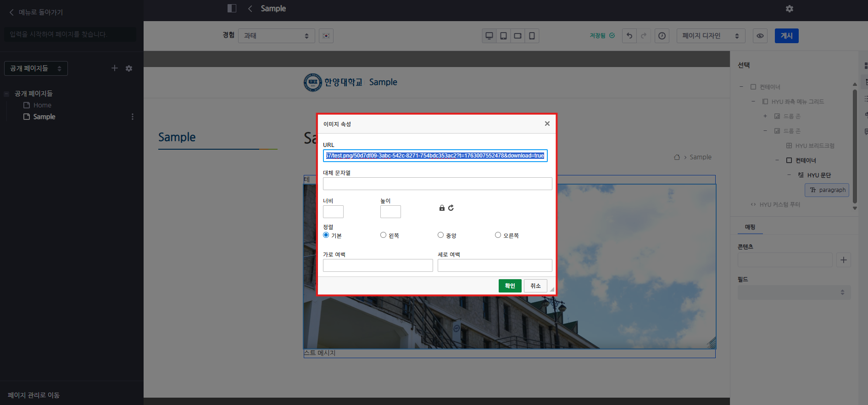The height and width of the screenshot is (405, 868).
Task: Switch to the mobile phone device view
Action: click(532, 36)
